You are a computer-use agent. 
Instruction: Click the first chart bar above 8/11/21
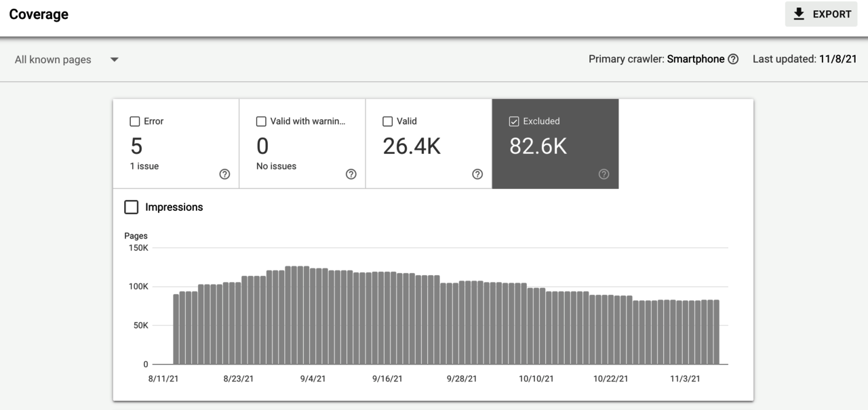pos(176,329)
